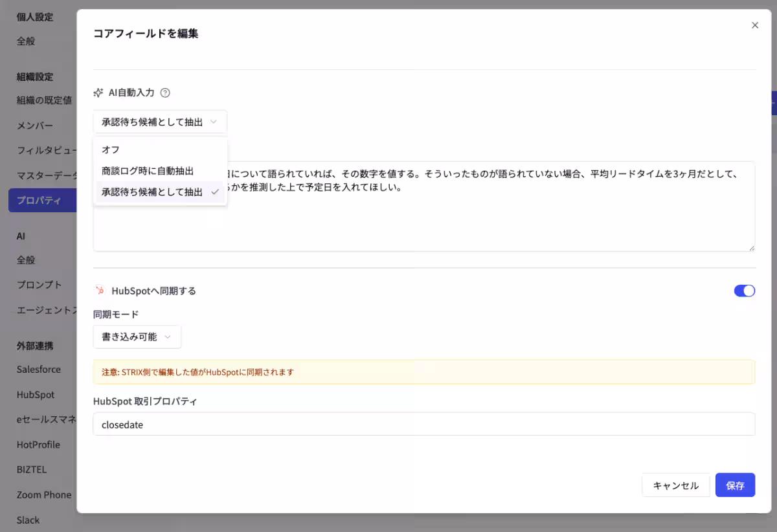777x532 pixels.
Task: Click the キャンセル button
Action: click(675, 485)
